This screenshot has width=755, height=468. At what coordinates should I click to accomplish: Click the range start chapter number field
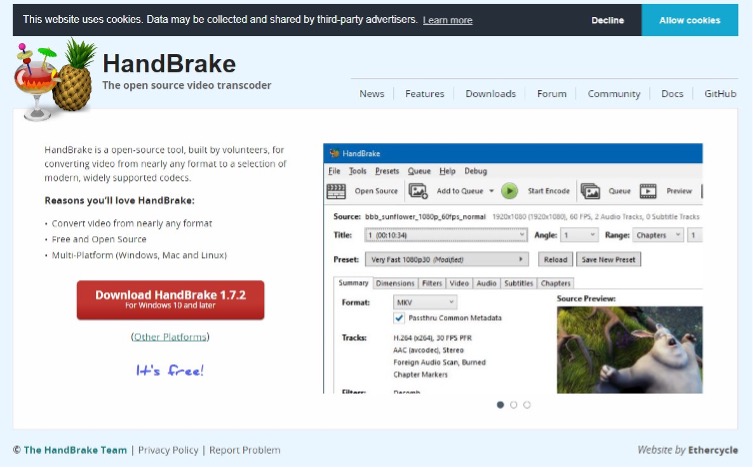click(x=694, y=235)
